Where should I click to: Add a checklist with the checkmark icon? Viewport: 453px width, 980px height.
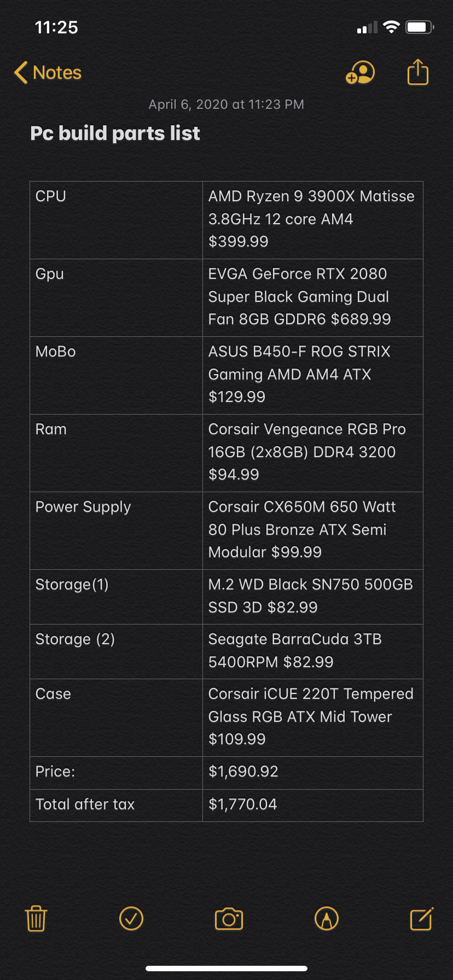tap(131, 918)
